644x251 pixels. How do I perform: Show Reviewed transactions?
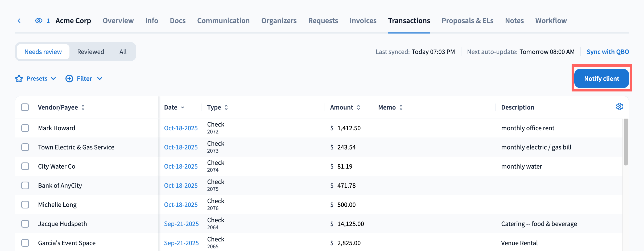(x=90, y=52)
